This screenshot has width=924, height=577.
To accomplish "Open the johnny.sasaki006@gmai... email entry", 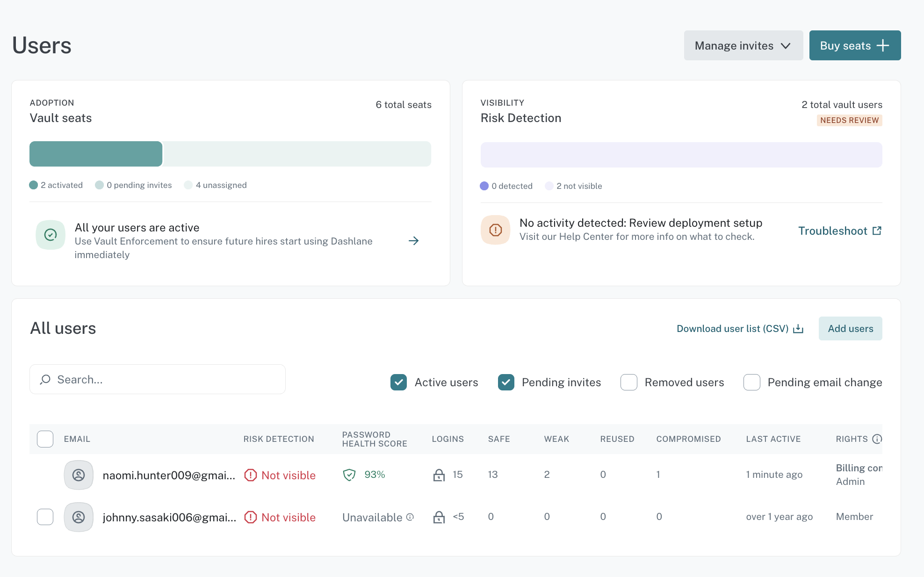I will [x=169, y=518].
